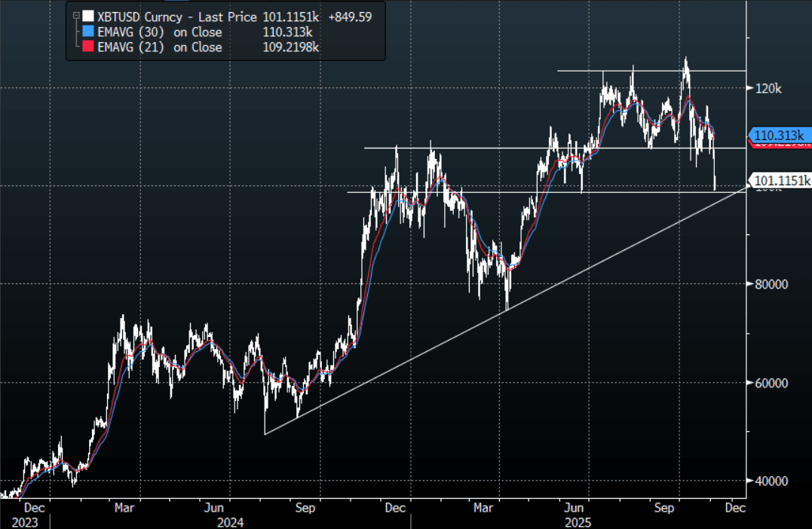
Task: Select the 2024 year label on time axis
Action: pyautogui.click(x=231, y=521)
